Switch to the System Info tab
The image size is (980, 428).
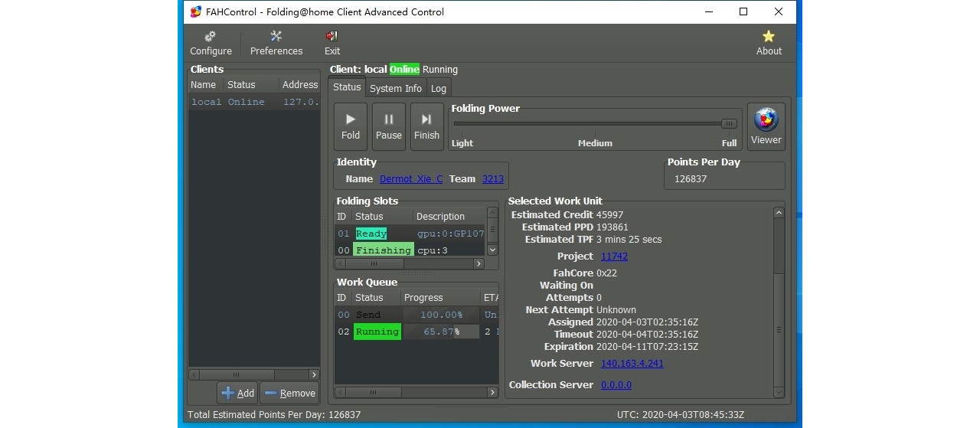[396, 88]
